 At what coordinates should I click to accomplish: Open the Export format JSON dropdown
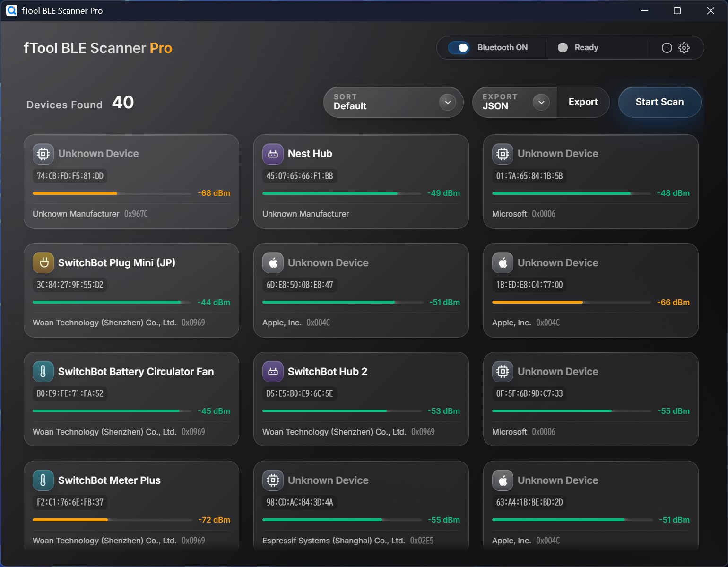(x=506, y=102)
